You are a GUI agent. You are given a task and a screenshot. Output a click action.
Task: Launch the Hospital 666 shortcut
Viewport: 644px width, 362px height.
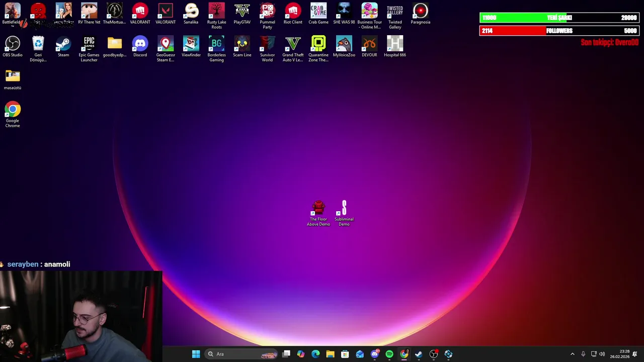[395, 47]
